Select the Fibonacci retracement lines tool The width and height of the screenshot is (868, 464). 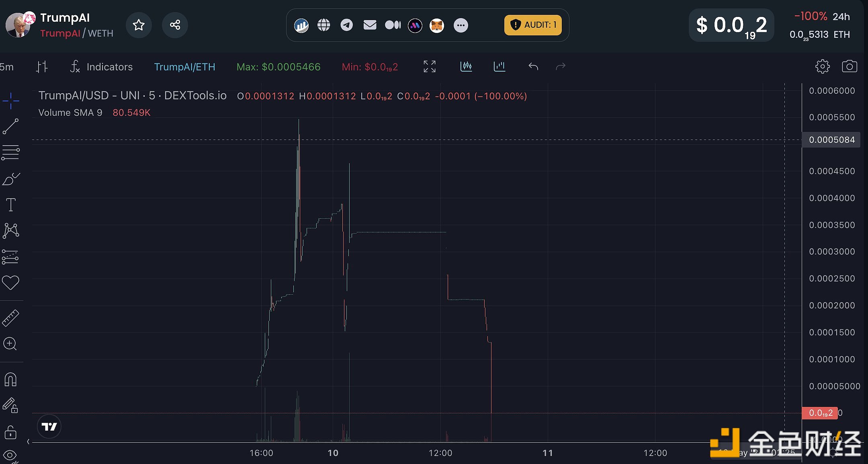(11, 152)
